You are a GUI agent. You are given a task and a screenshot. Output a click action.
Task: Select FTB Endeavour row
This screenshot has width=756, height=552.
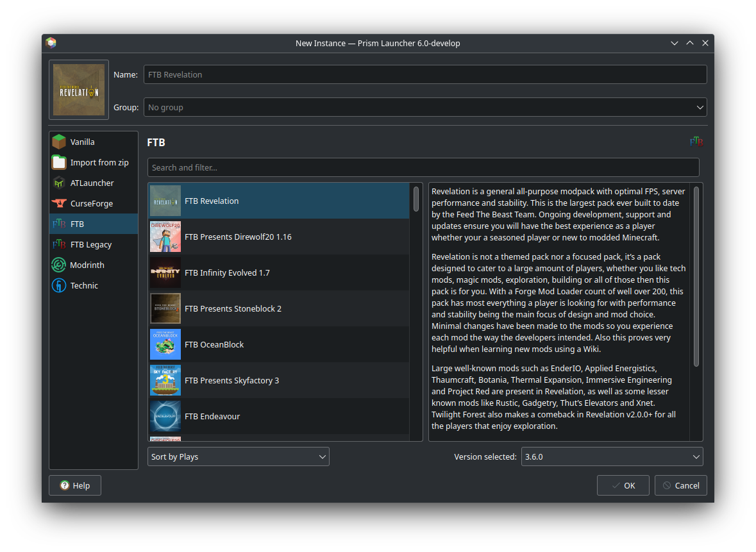279,416
